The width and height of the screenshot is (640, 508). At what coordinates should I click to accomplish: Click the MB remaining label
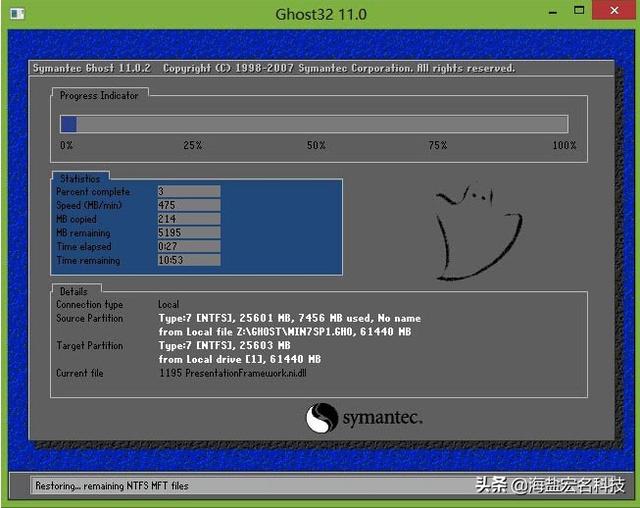[x=83, y=233]
